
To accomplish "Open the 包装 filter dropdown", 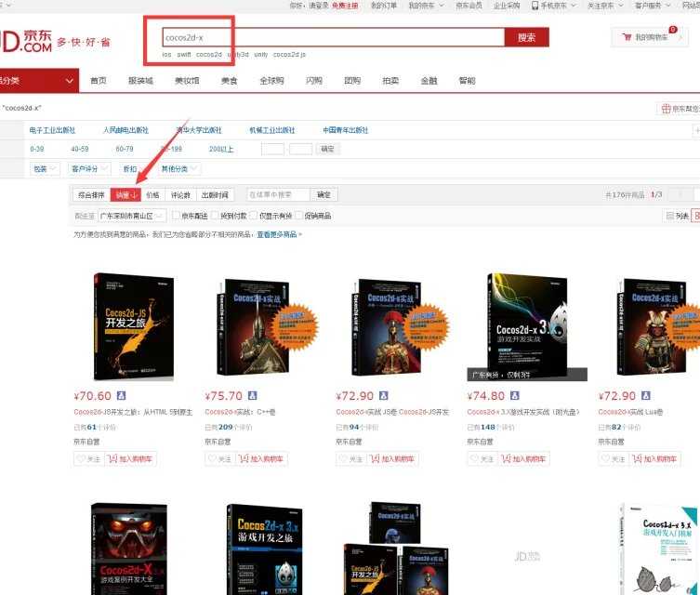I will coord(45,169).
